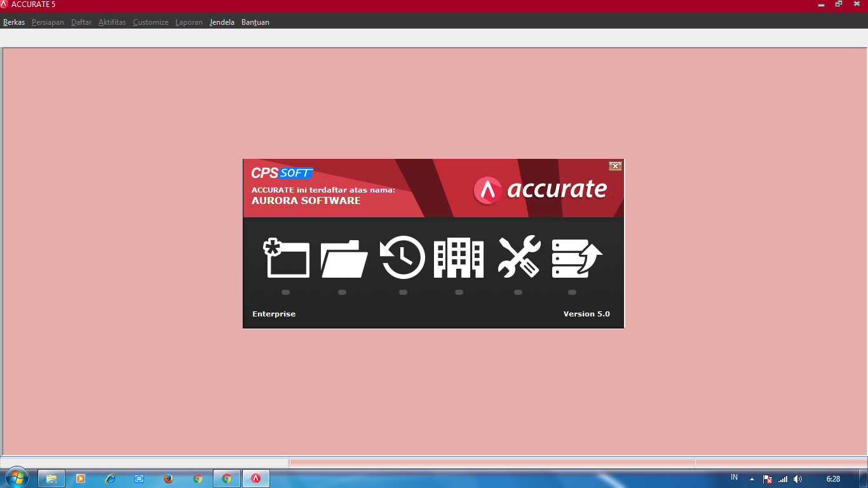This screenshot has height=488, width=868.
Task: Open Windows Explorer from the taskbar
Action: pyautogui.click(x=51, y=478)
